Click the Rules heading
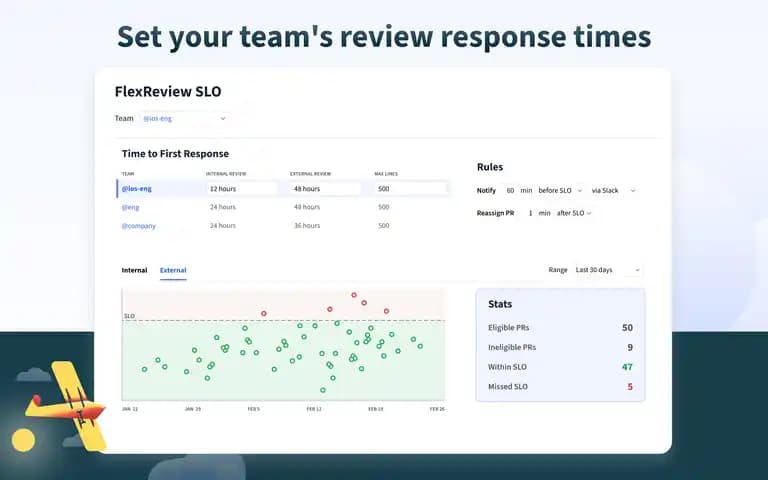 pyautogui.click(x=490, y=167)
